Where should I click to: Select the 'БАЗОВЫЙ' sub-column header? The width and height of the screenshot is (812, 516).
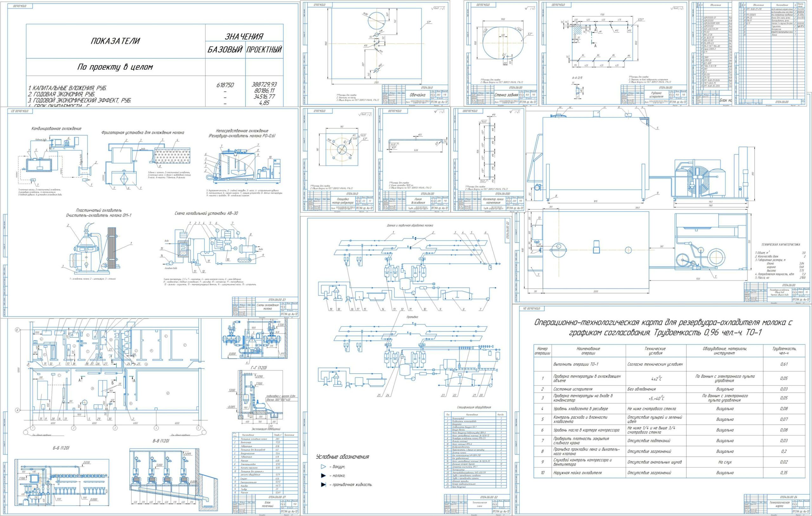point(225,50)
